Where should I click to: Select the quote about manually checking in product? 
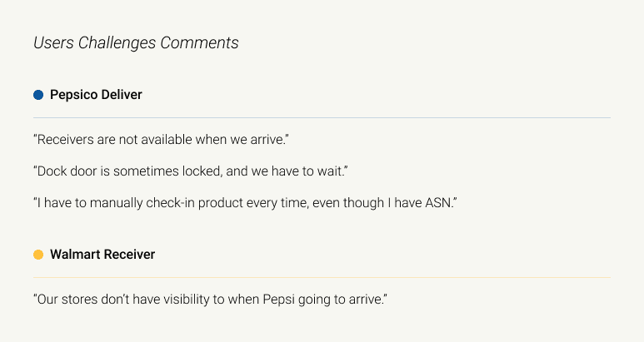245,202
